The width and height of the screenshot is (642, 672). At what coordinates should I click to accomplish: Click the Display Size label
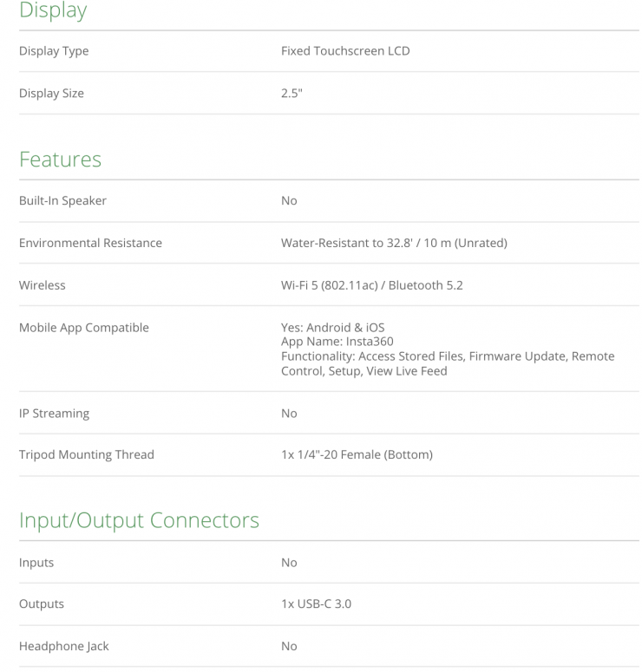pos(51,94)
